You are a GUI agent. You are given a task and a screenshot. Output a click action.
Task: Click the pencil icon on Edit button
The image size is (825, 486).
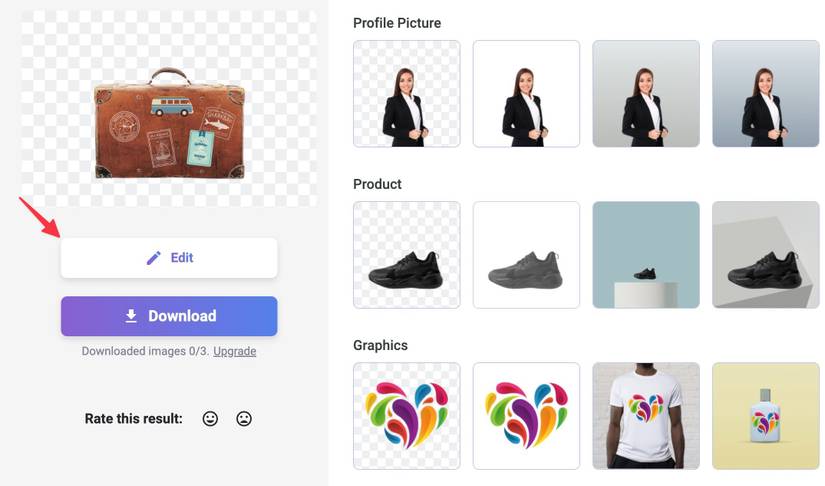coord(154,258)
